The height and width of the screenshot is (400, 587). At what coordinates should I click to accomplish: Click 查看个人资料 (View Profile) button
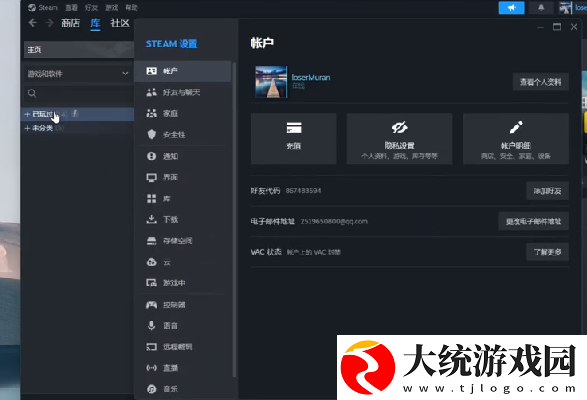point(541,82)
